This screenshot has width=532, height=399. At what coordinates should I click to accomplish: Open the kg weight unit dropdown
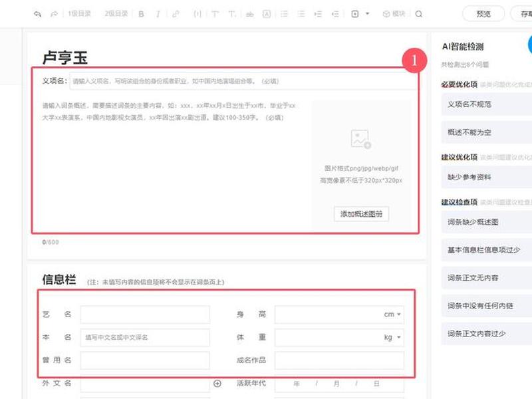pyautogui.click(x=392, y=337)
